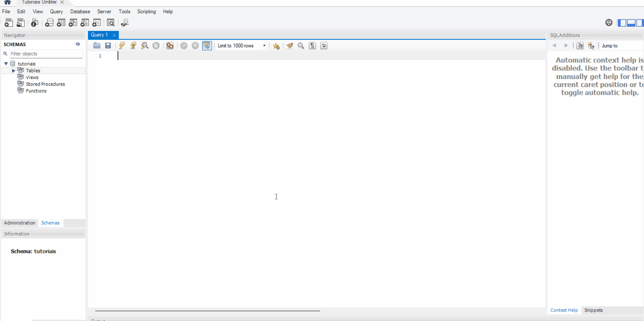Refresh the schemas list icon
Screen dimensions: 644x321
(x=78, y=44)
